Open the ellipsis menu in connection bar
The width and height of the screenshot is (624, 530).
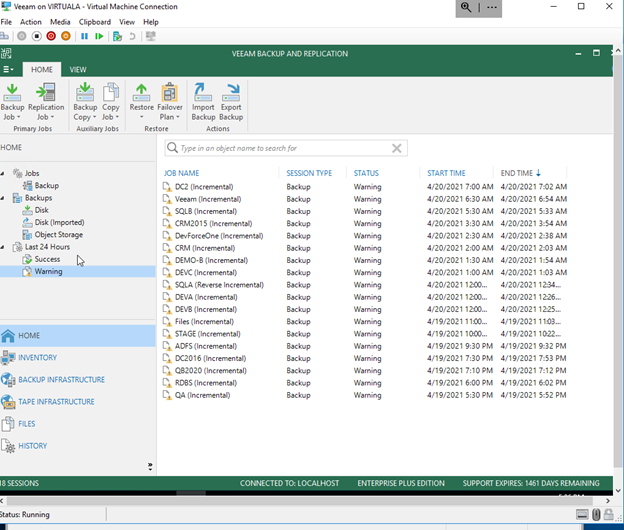(492, 7)
